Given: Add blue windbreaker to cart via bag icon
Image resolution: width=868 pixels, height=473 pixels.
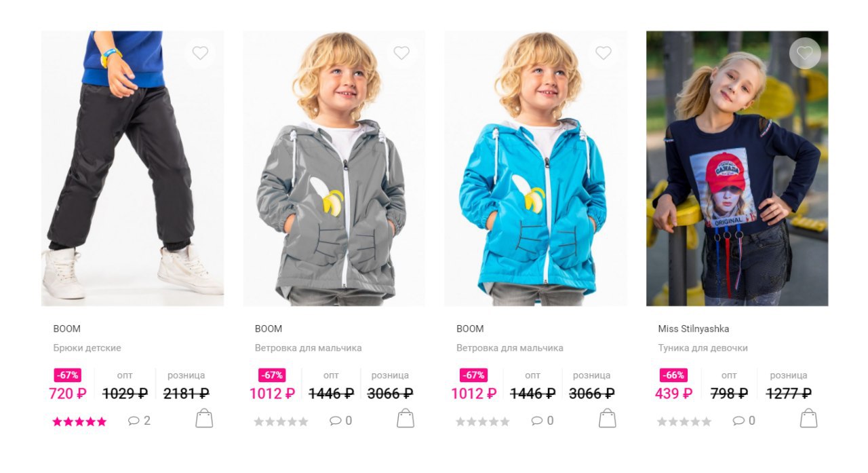Looking at the screenshot, I should coord(608,418).
